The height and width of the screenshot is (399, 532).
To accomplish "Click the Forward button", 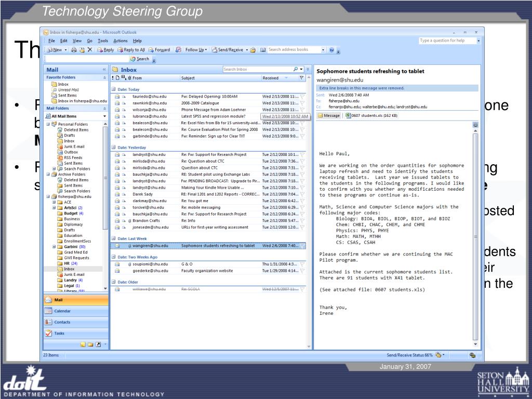I will coord(159,50).
